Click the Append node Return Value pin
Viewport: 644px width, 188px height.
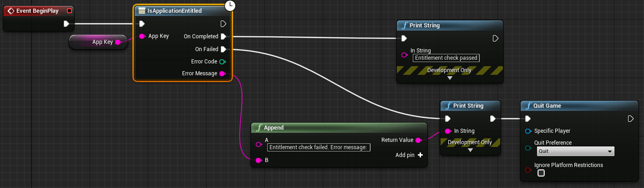tap(418, 141)
